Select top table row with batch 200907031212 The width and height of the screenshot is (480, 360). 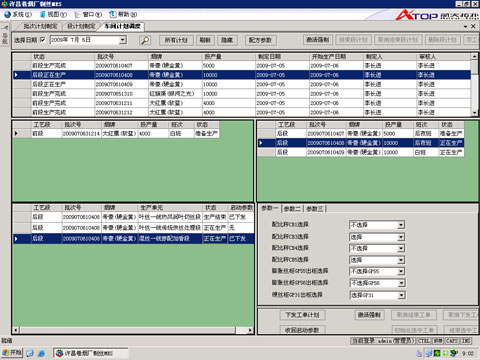tap(242, 112)
